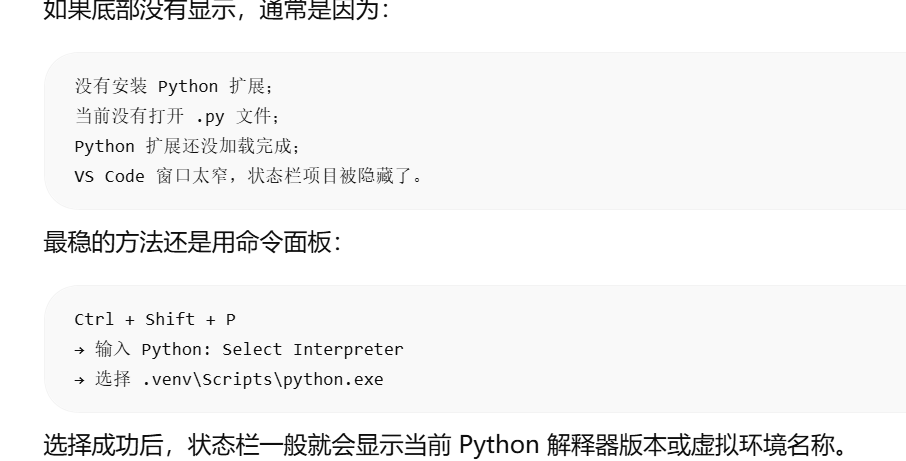Click the word '输入' in the command block

(x=113, y=350)
